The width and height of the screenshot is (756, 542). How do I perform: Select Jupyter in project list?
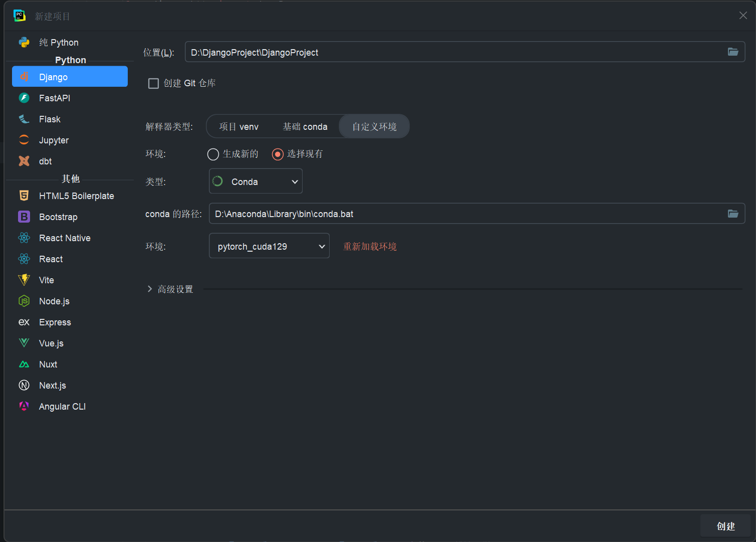70,140
